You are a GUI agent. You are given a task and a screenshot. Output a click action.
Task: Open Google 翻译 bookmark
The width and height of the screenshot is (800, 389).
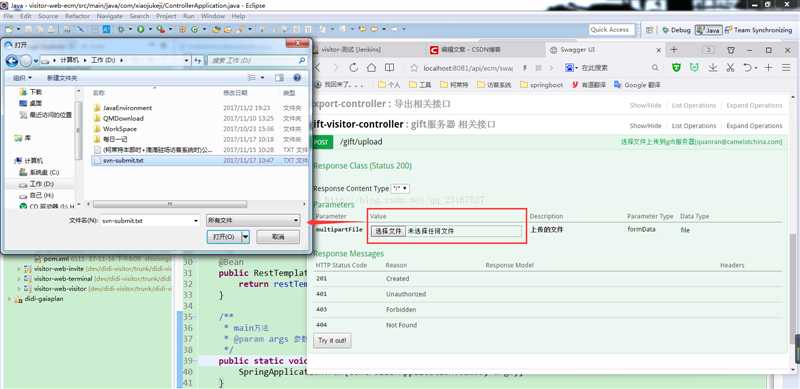pos(637,85)
